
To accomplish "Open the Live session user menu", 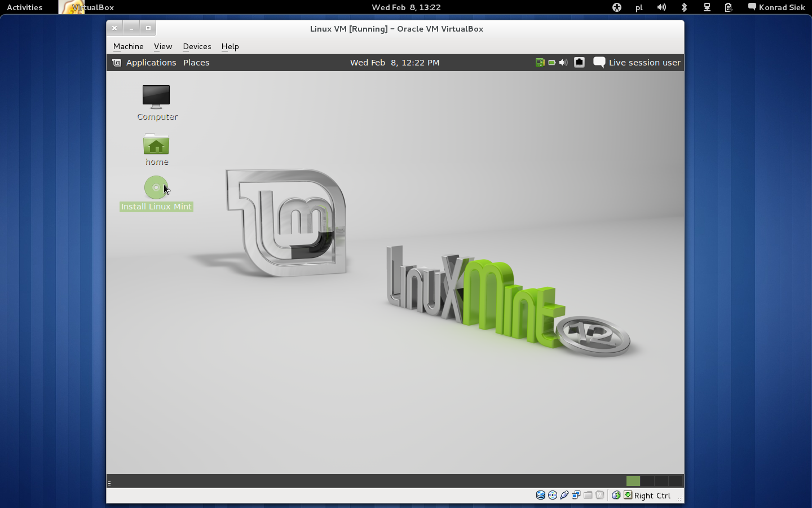I will pos(645,63).
